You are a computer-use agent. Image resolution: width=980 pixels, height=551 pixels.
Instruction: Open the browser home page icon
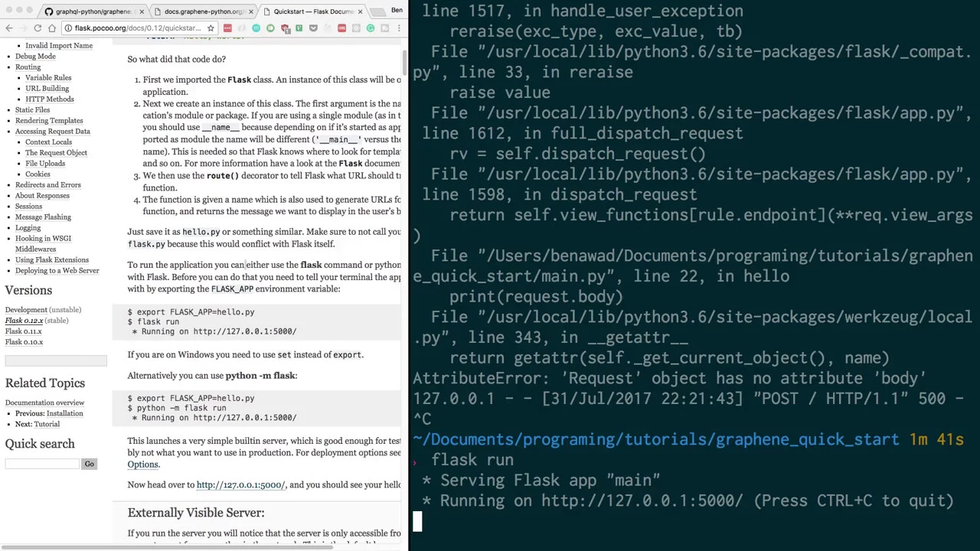[52, 28]
